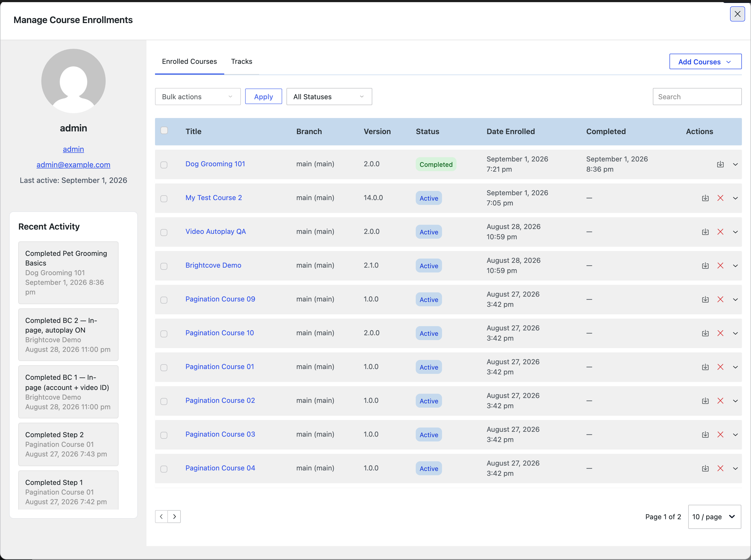Remove enrollment with red X for Pagination Course 01

click(x=720, y=367)
